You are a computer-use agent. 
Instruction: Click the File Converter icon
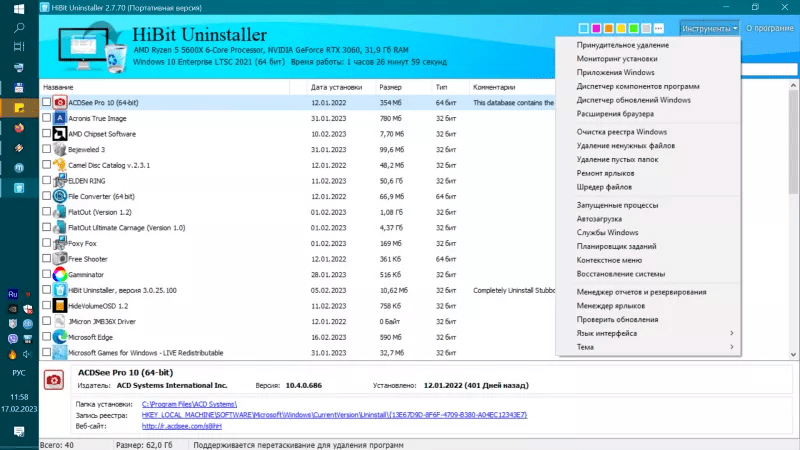pos(60,196)
